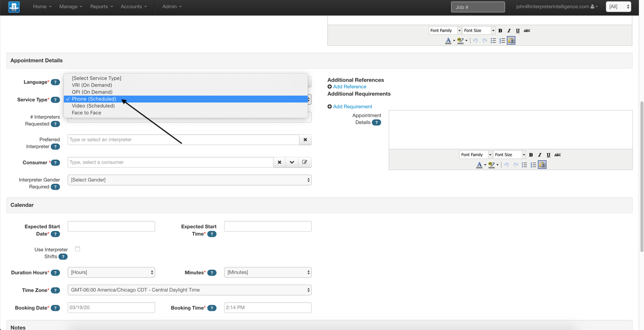Insert a bulleted list in the Appointment Details editor
The image size is (644, 330).
tap(524, 165)
